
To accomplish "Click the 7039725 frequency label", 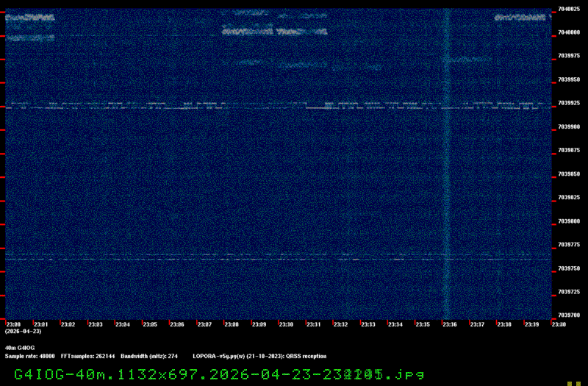I will click(x=568, y=292).
